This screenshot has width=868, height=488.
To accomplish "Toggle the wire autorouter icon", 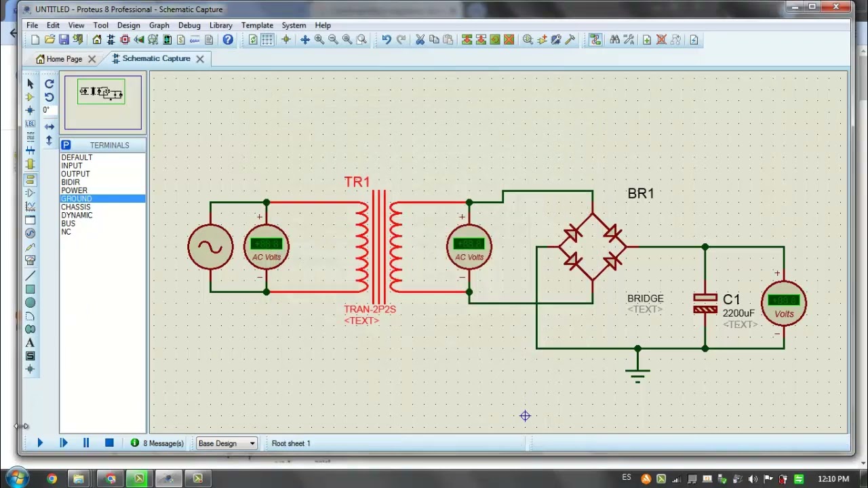I will 595,40.
